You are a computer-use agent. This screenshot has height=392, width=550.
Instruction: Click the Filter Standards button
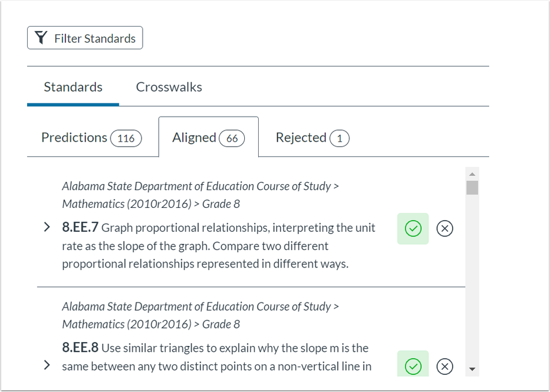(85, 38)
